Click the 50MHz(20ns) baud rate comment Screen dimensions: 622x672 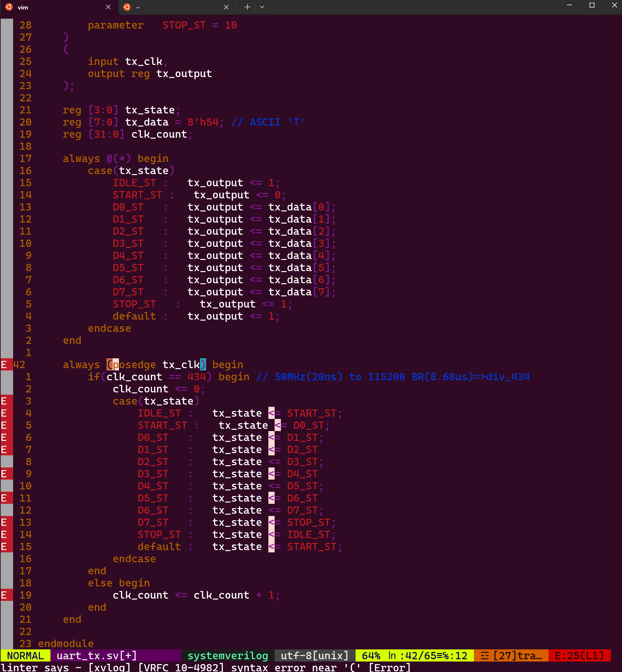[393, 377]
